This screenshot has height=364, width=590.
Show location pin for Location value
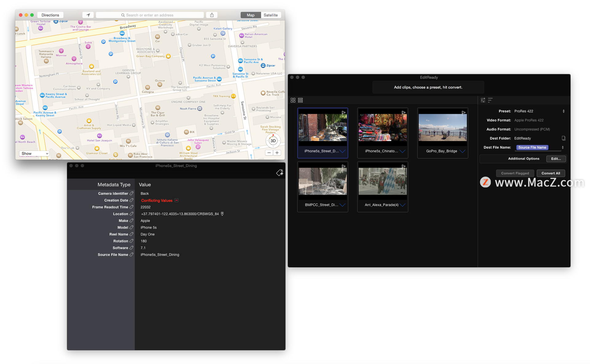tap(222, 214)
